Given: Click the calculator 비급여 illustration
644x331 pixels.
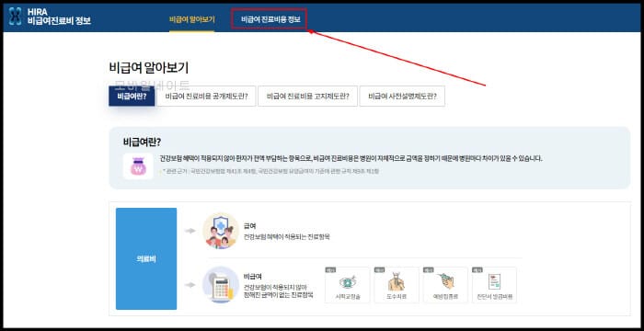Looking at the screenshot, I should tap(221, 285).
